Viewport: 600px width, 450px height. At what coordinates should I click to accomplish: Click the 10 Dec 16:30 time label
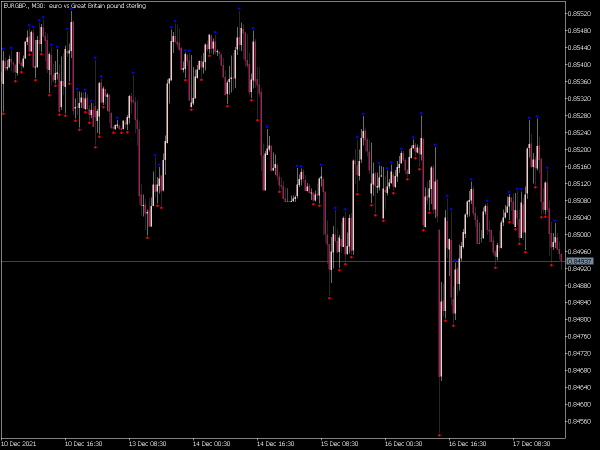click(x=84, y=443)
